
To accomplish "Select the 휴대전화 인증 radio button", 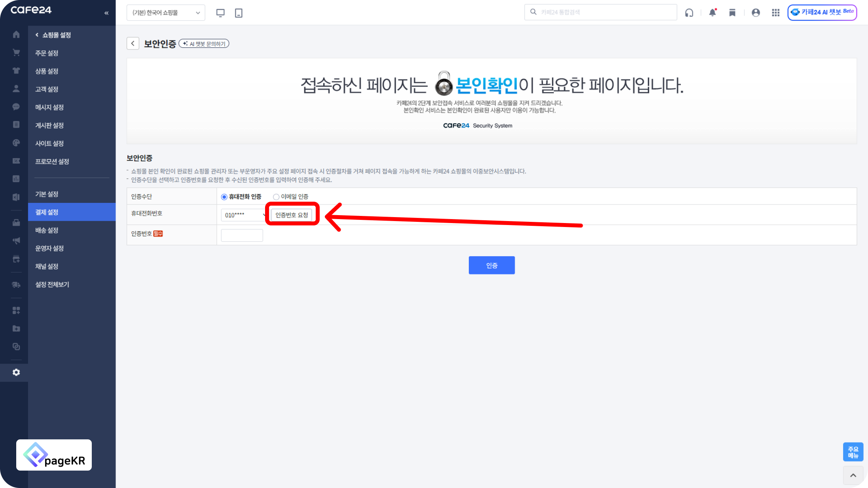I will (x=224, y=197).
